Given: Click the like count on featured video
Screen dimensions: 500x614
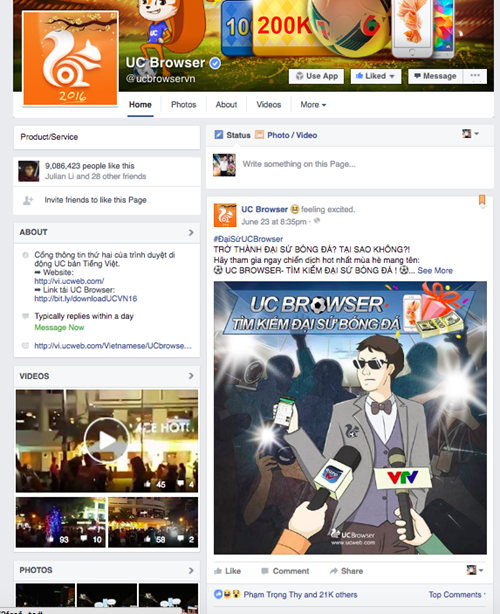Looking at the screenshot, I should point(156,484).
